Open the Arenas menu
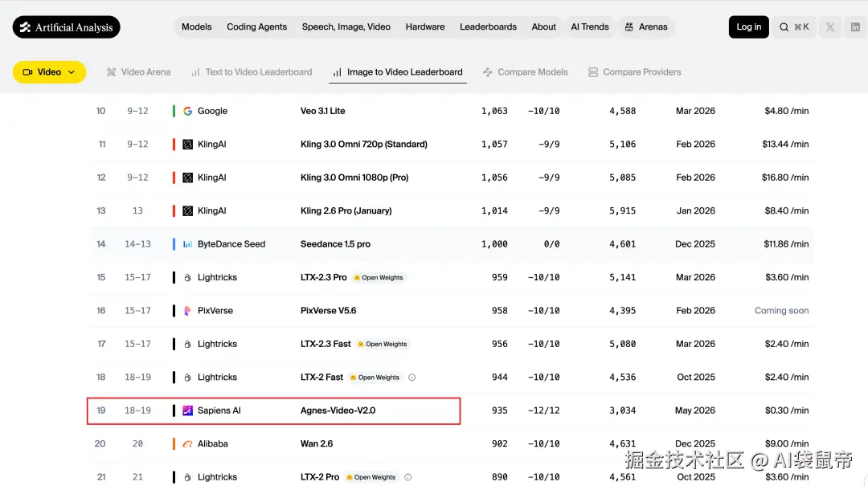 coord(646,27)
